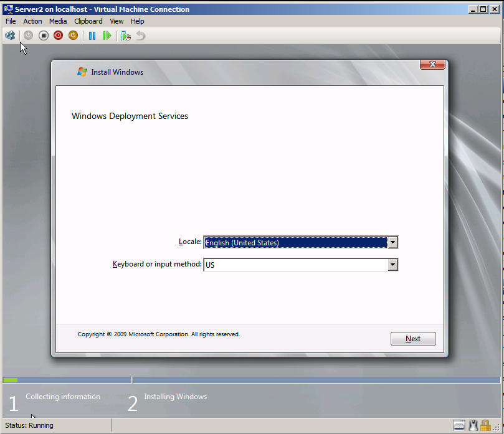Maximize the Virtual Machine Connection window
Image resolution: width=504 pixels, height=434 pixels.
pos(483,9)
